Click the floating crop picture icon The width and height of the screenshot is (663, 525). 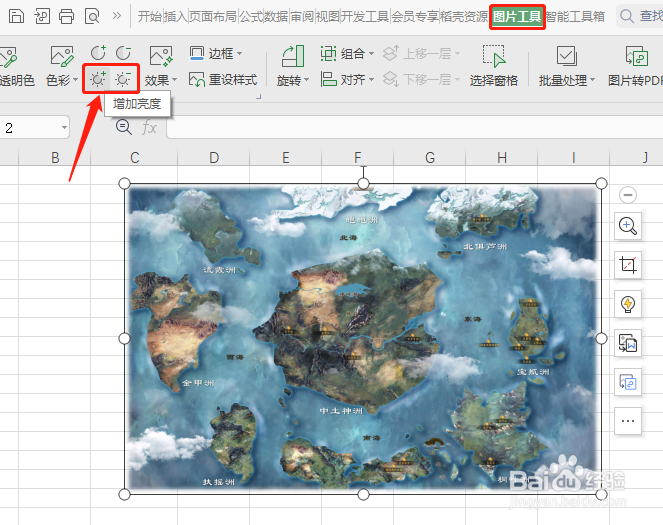tap(628, 265)
